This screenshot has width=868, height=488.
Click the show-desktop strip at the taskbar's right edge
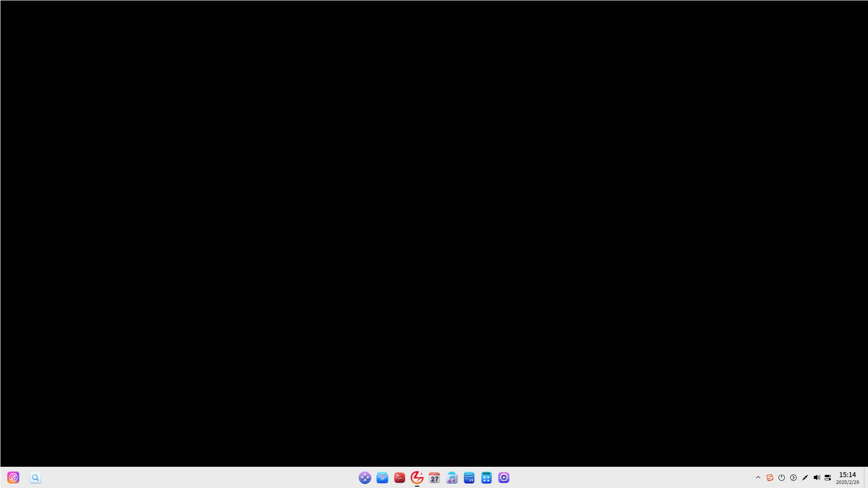(866, 478)
